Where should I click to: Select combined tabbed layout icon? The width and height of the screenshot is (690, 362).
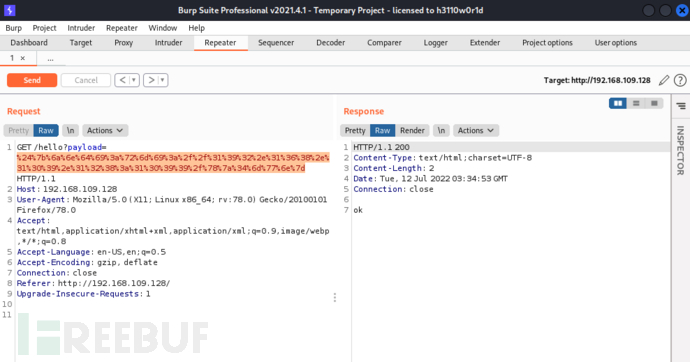tap(654, 103)
